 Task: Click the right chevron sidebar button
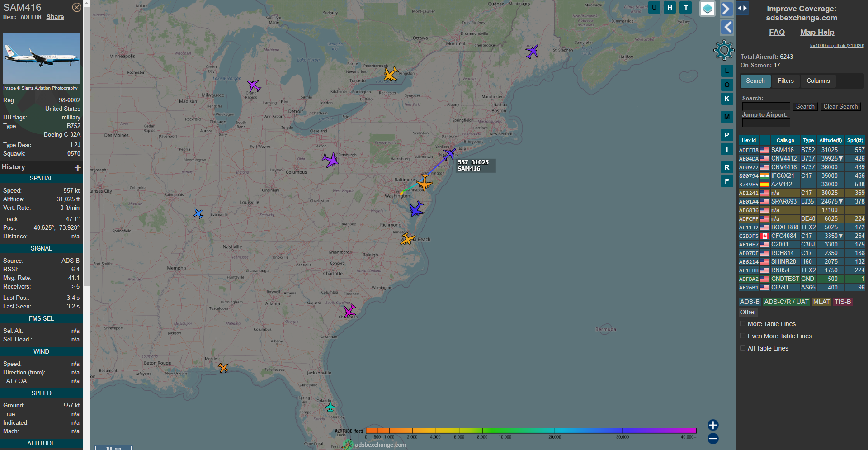coord(726,9)
